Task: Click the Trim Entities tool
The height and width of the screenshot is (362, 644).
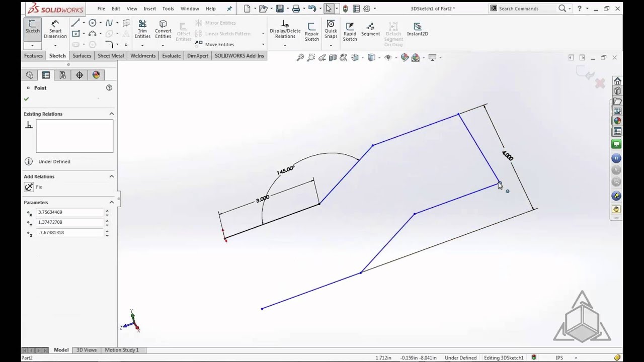Action: 142,30
